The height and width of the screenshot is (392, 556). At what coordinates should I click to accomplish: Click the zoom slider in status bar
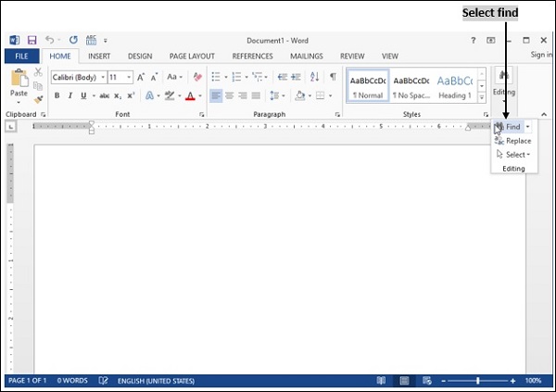click(x=478, y=381)
